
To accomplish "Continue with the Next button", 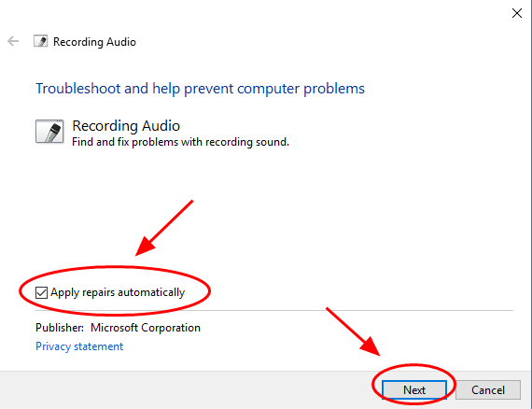I will point(413,389).
